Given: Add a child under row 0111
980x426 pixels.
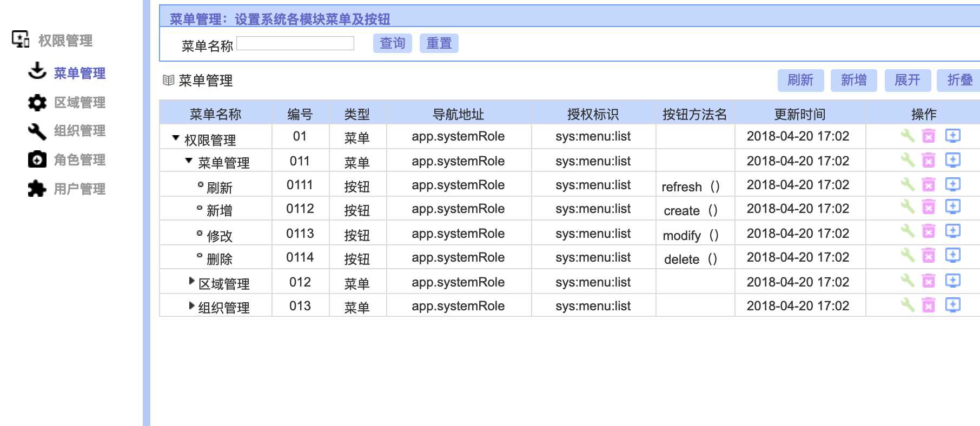Looking at the screenshot, I should click(952, 184).
